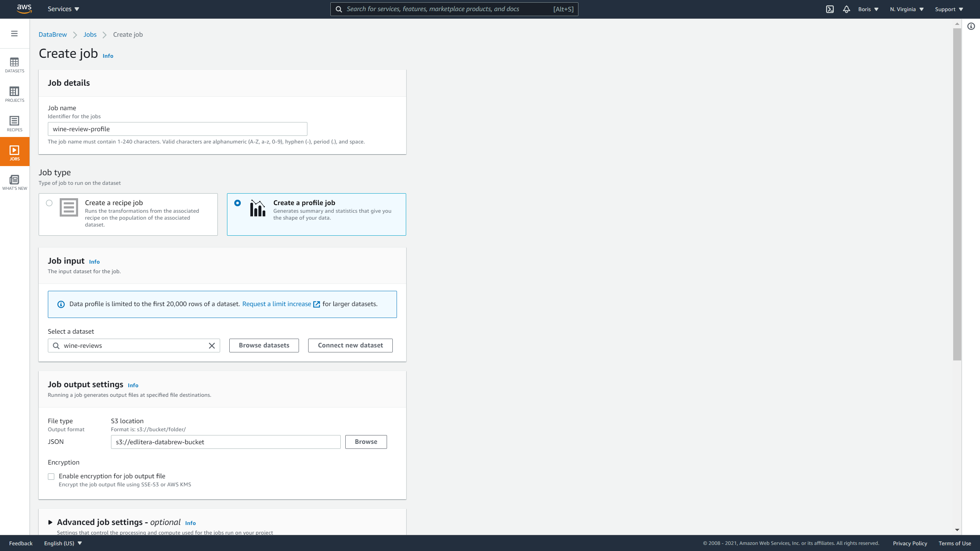Click the Connect new dataset button
The height and width of the screenshot is (551, 980).
[x=350, y=345]
